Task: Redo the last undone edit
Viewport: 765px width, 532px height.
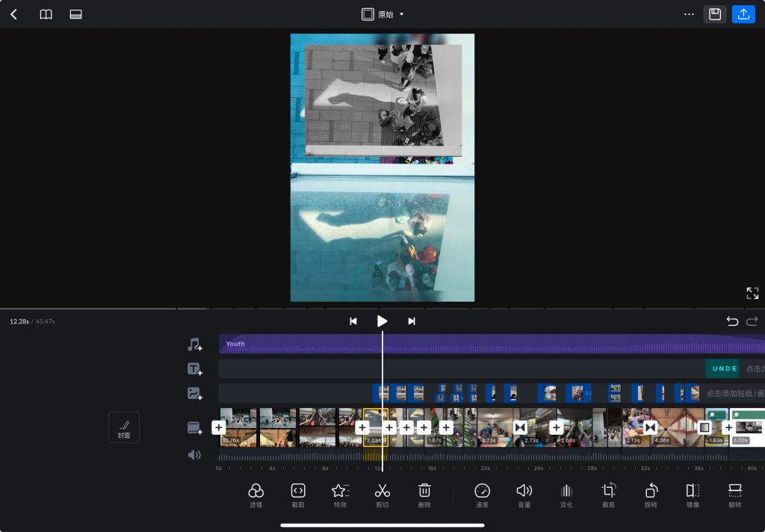Action: pos(752,321)
